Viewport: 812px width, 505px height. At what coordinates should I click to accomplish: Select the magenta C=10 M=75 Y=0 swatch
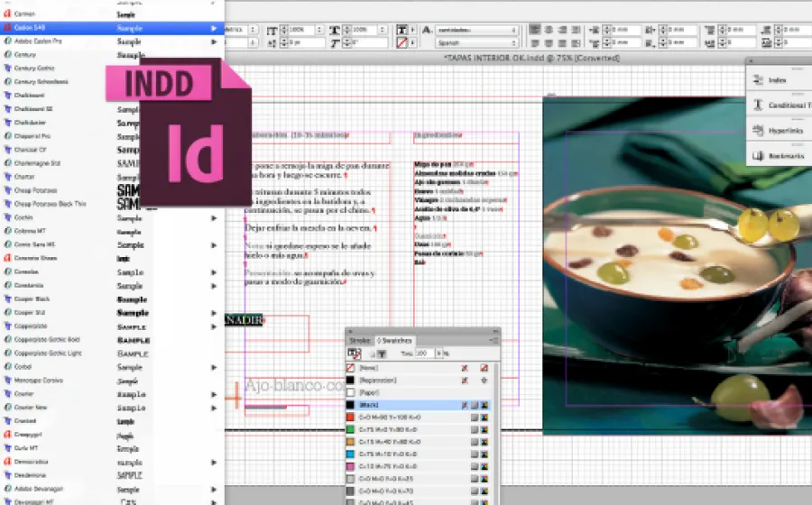click(x=419, y=467)
